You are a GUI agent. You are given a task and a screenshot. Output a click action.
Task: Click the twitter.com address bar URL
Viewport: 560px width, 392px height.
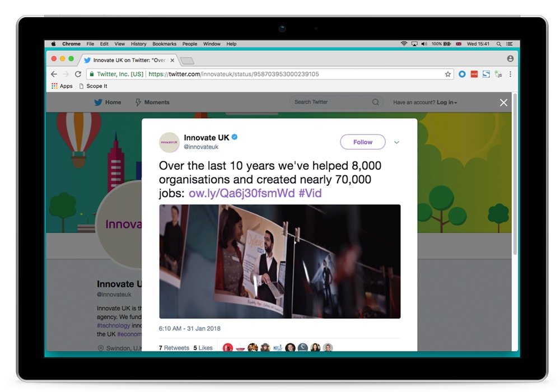click(x=234, y=74)
